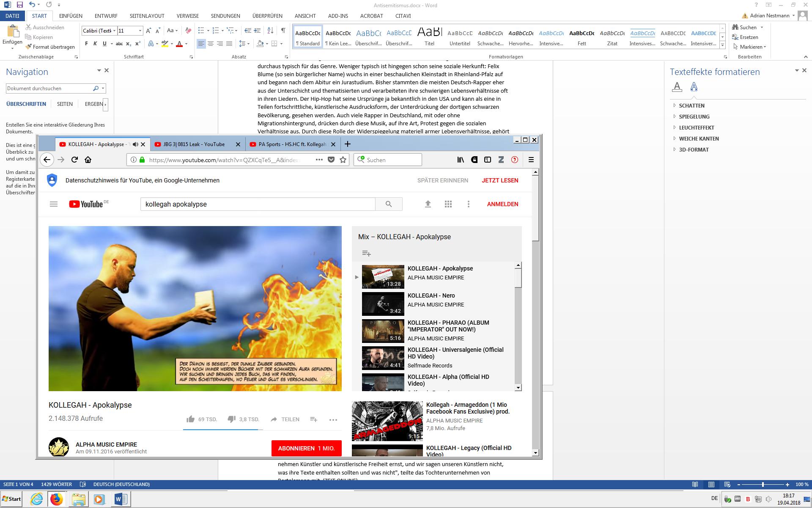Viewport: 812px width, 508px height.
Task: Toggle strikethrough text formatting
Action: coord(119,44)
